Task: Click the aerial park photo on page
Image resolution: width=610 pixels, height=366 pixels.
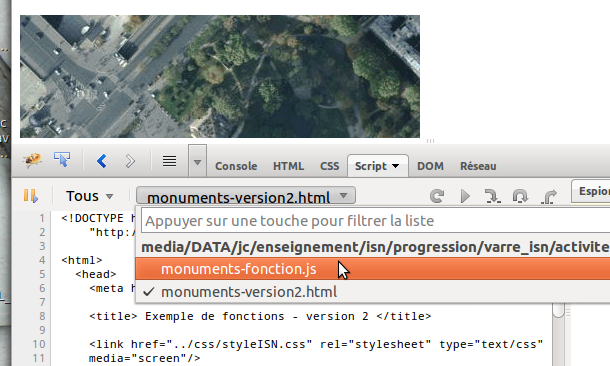Action: [x=220, y=76]
